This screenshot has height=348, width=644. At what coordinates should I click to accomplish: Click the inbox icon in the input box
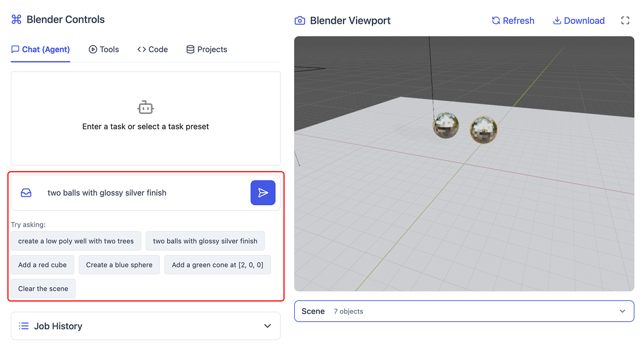[26, 193]
